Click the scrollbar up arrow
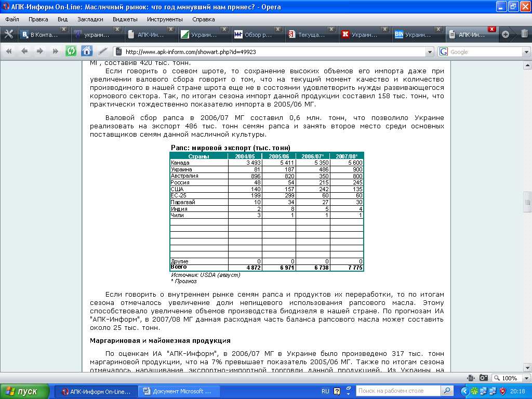Screen dimensions: 532x399 [527, 65]
